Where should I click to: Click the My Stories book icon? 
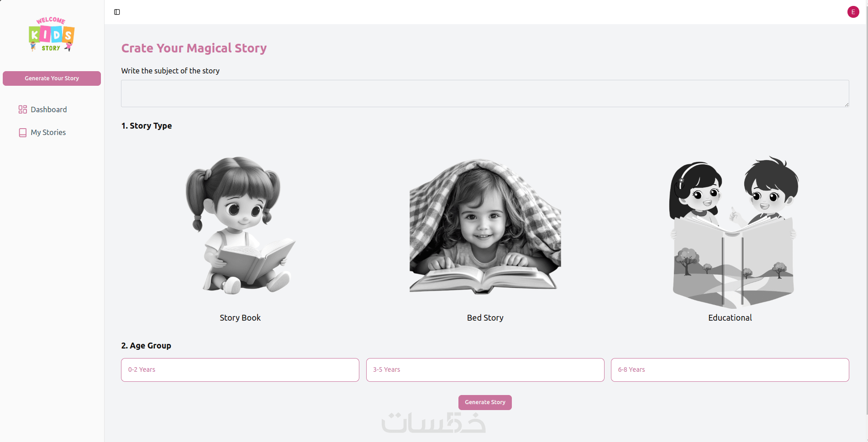click(22, 132)
